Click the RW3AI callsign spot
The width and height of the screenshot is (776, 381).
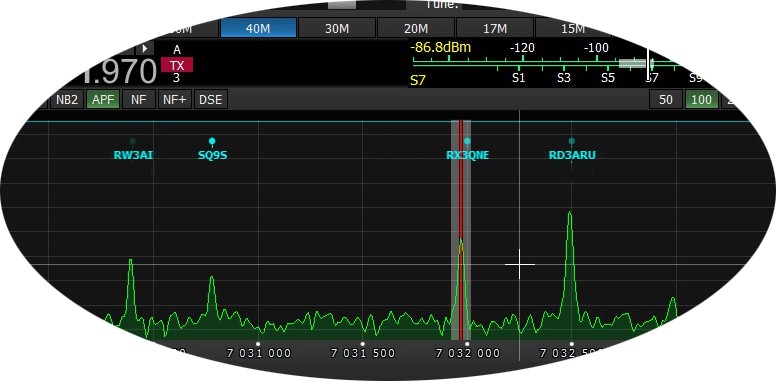click(133, 155)
